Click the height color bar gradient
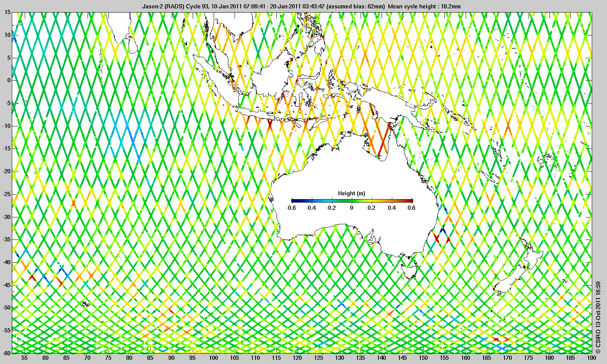The height and width of the screenshot is (364, 607). pos(352,200)
